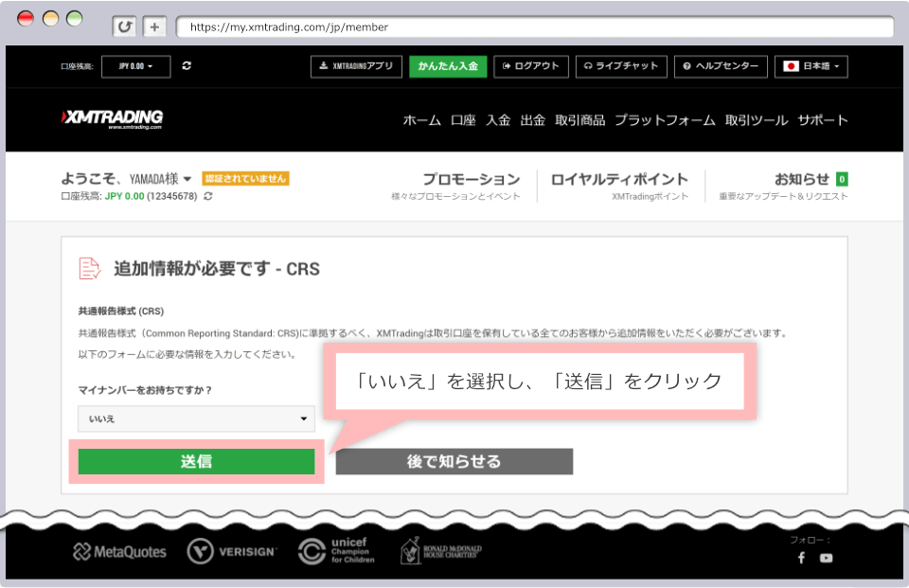Click the Ronald McDonald House Charities logo
This screenshot has height=588, width=909.
pos(441,551)
